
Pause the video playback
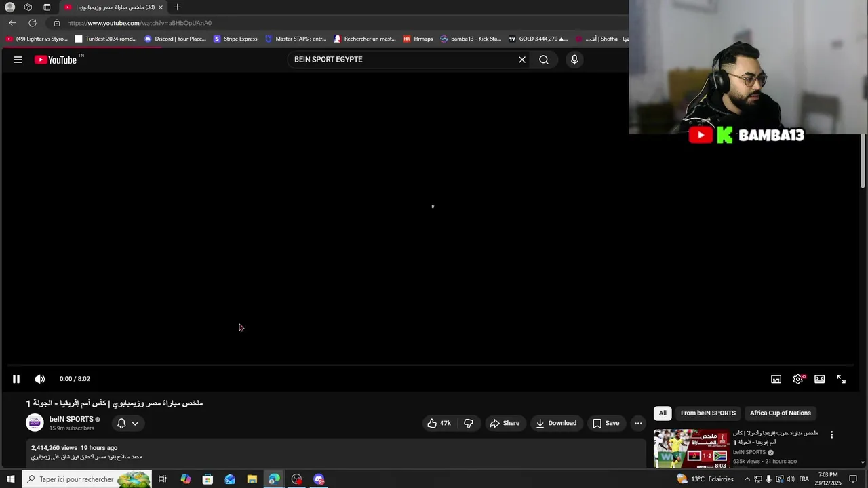[x=16, y=379]
